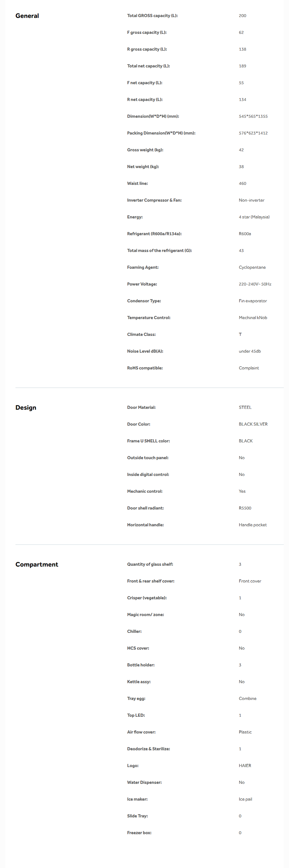Click the Design section heading
This screenshot has width=289, height=868.
point(25,407)
